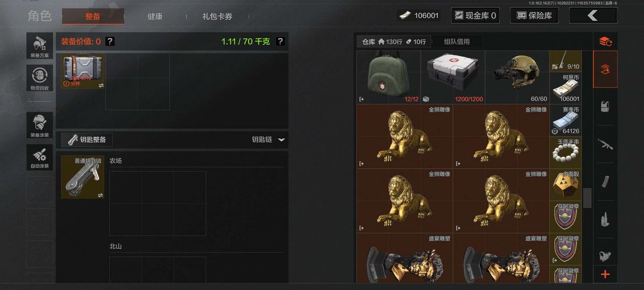Switch to the 礼包卡券 tab

point(217,17)
